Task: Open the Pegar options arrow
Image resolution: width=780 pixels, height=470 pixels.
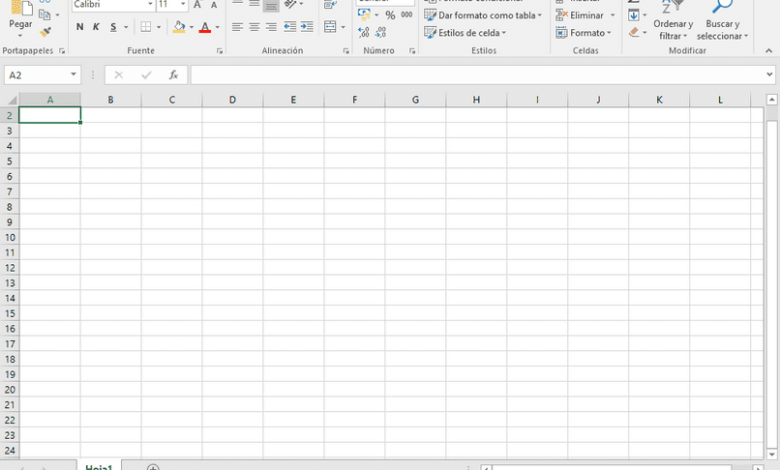Action: 20,35
